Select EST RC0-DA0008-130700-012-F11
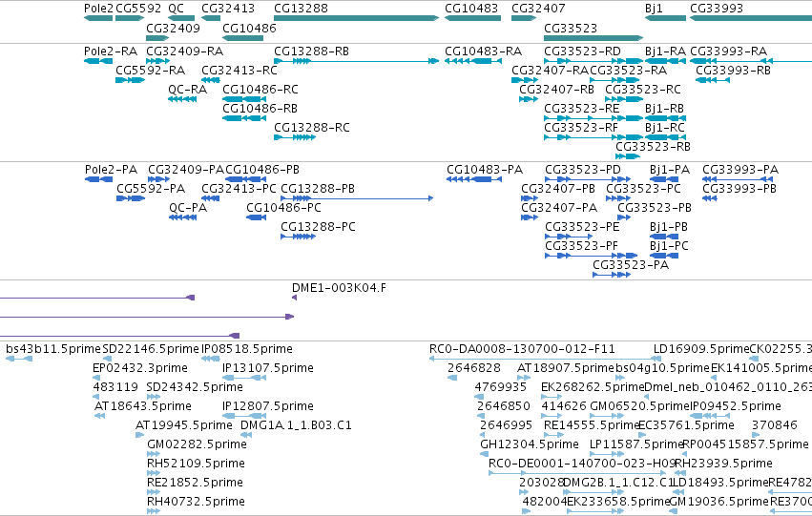Screen dimensions: 812x516 522,349
